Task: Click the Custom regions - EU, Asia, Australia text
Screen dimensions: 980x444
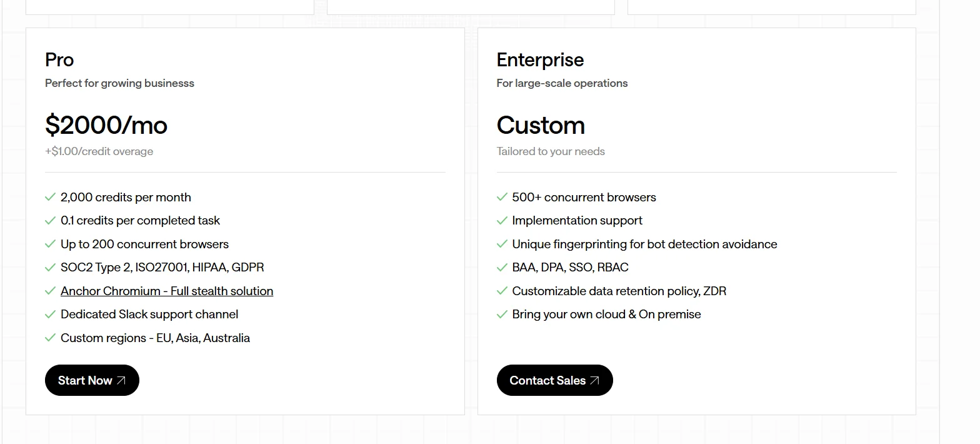Action: (155, 338)
